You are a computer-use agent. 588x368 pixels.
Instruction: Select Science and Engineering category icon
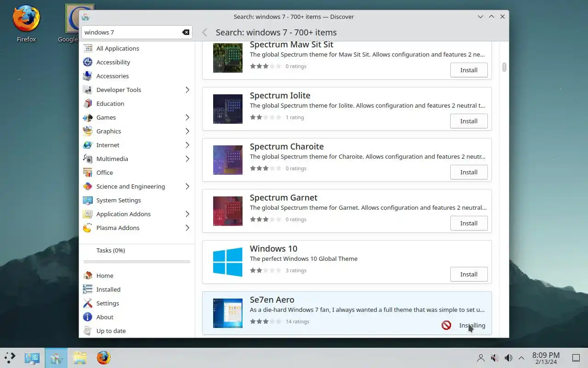(x=88, y=186)
